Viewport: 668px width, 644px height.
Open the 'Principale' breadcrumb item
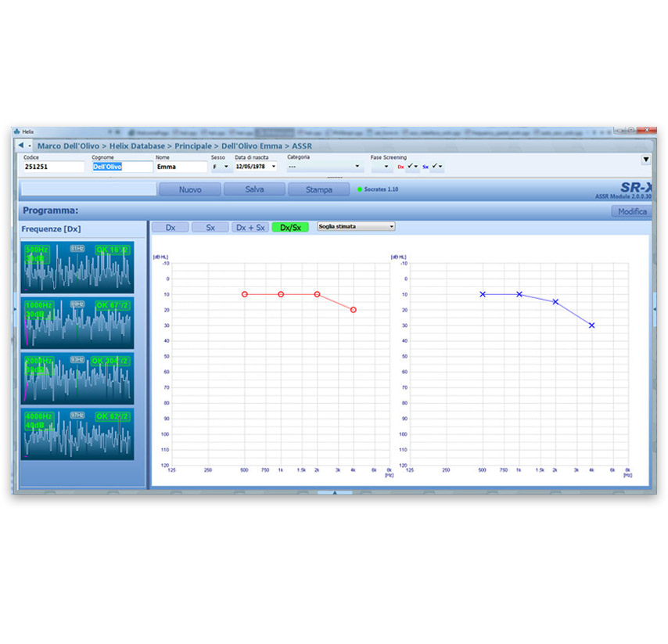pyautogui.click(x=193, y=146)
